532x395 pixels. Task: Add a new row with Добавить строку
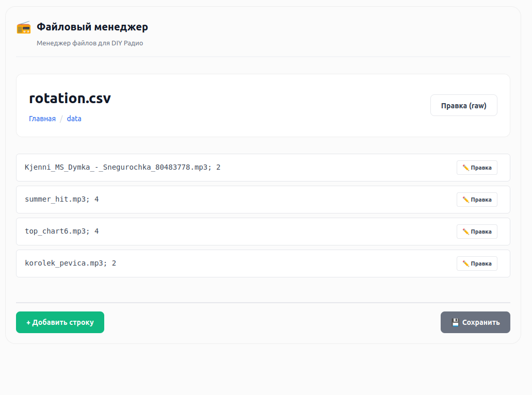(x=60, y=322)
